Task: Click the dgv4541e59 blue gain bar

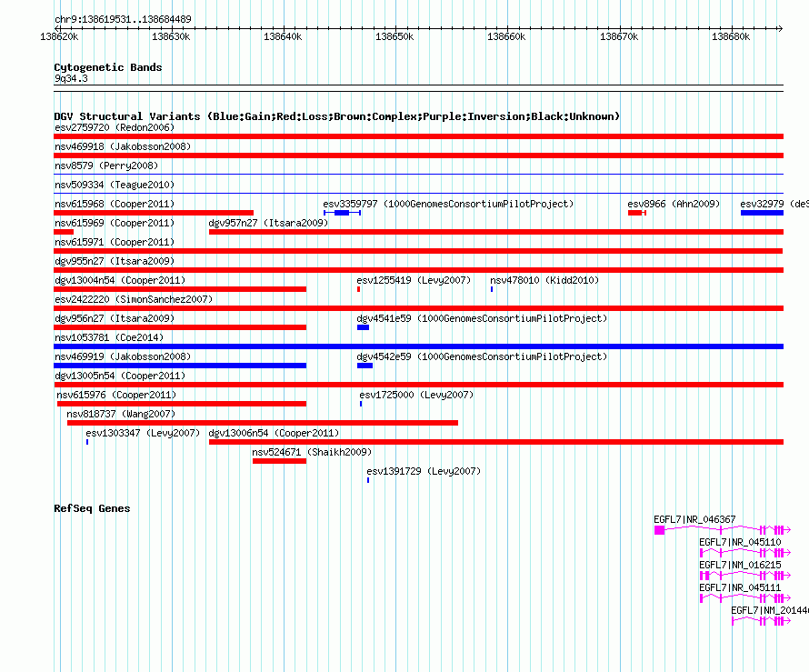Action: [x=363, y=327]
